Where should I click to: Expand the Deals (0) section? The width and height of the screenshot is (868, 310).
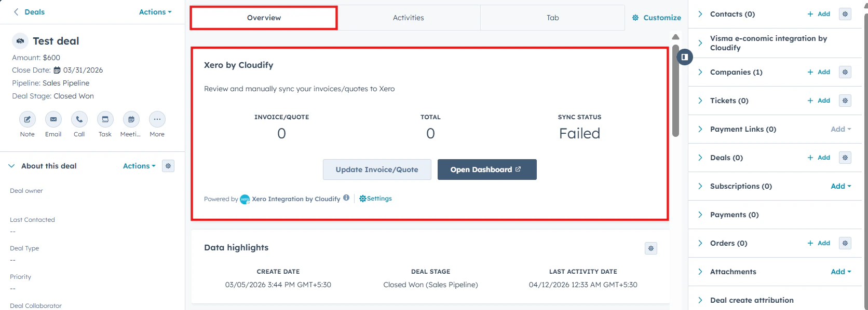click(x=700, y=158)
